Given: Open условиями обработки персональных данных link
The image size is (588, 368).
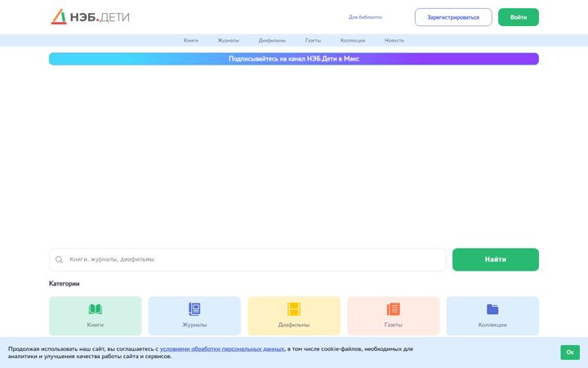Looking at the screenshot, I should click(x=222, y=349).
